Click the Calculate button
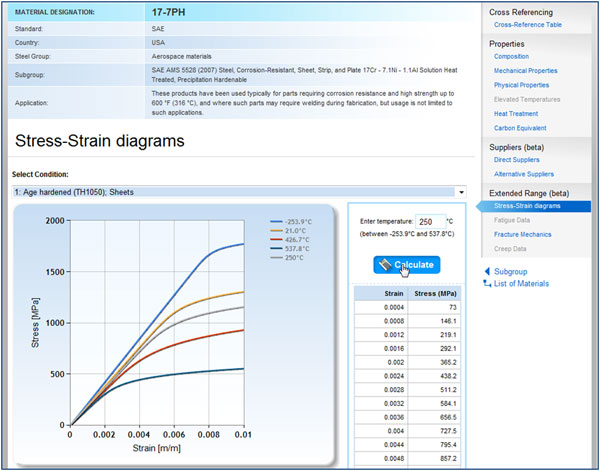The height and width of the screenshot is (471, 600). pyautogui.click(x=406, y=265)
